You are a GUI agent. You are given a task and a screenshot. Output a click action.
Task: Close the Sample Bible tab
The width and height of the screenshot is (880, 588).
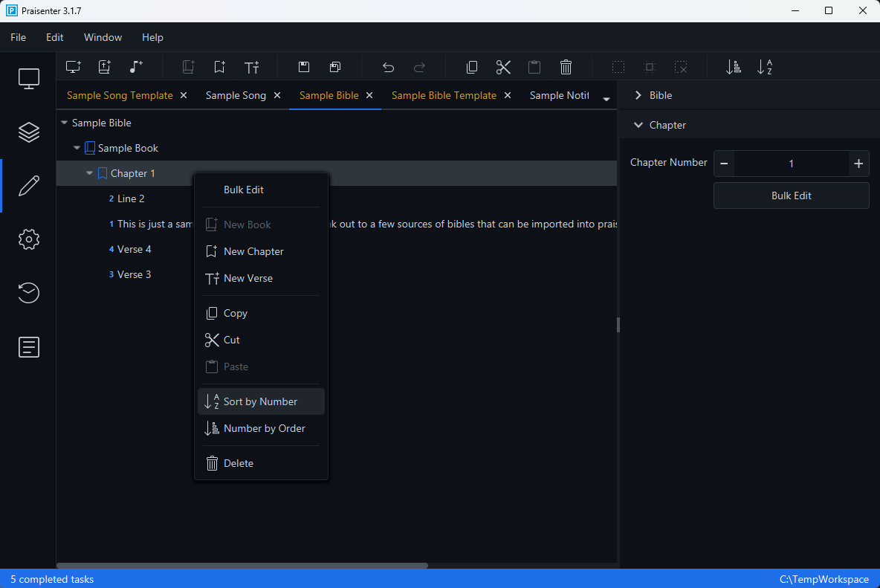(x=369, y=95)
